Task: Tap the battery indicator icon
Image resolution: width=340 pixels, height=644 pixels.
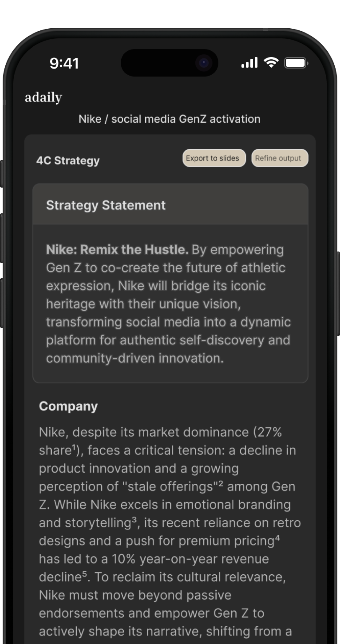Action: click(x=296, y=63)
